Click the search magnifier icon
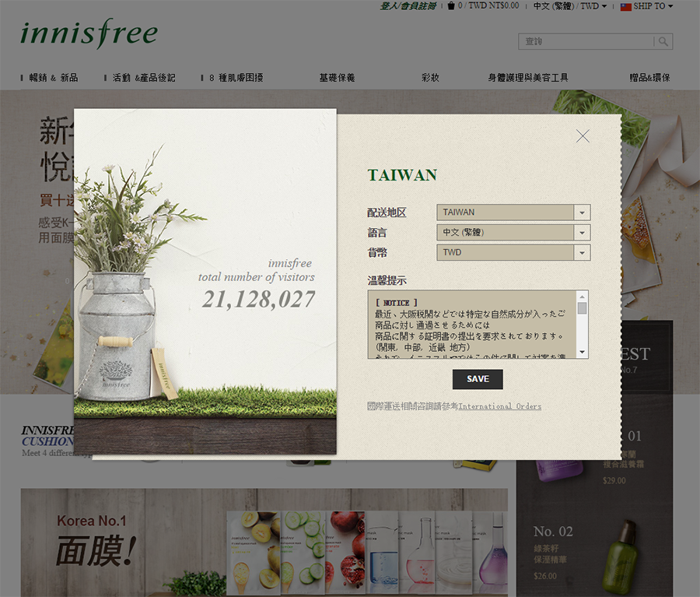 click(663, 41)
